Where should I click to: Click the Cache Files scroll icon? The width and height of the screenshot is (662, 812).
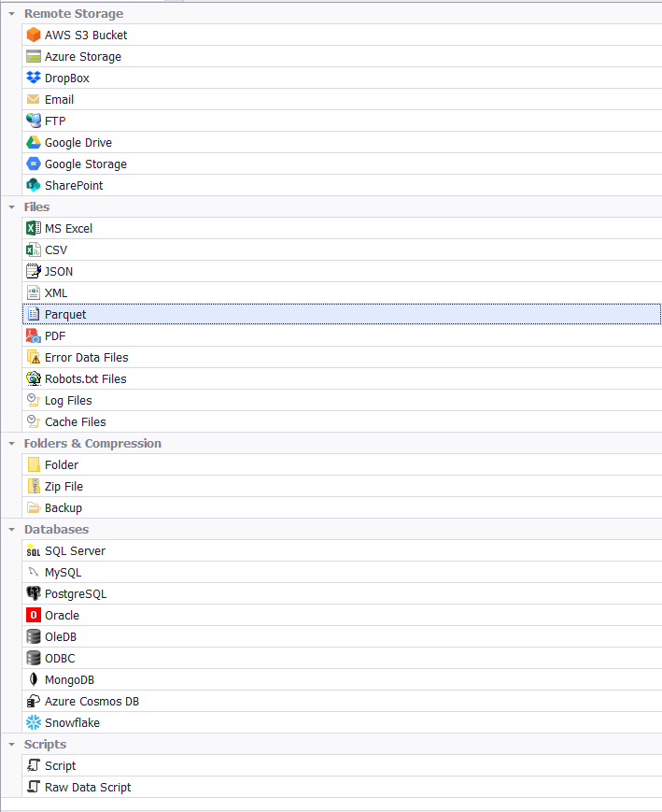(33, 421)
